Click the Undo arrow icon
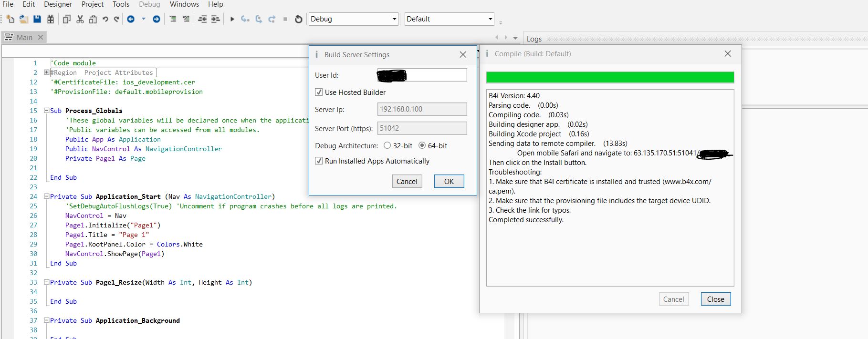The image size is (868, 339). [x=105, y=19]
